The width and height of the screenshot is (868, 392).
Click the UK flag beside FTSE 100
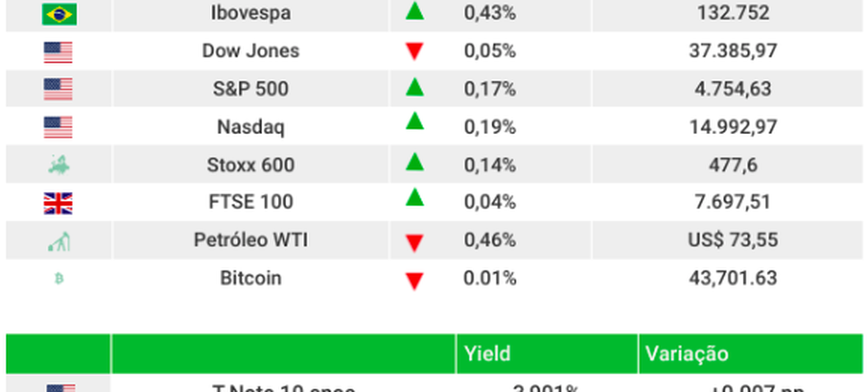pyautogui.click(x=58, y=204)
